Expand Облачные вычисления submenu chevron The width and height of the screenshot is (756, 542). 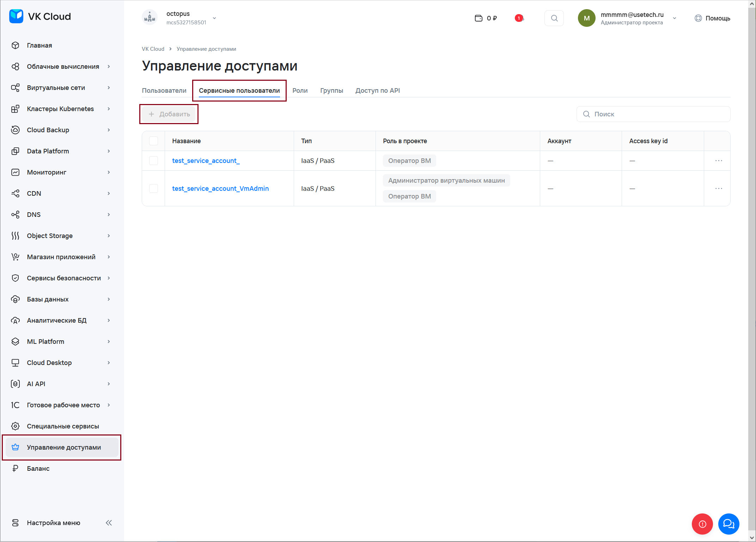[109, 67]
